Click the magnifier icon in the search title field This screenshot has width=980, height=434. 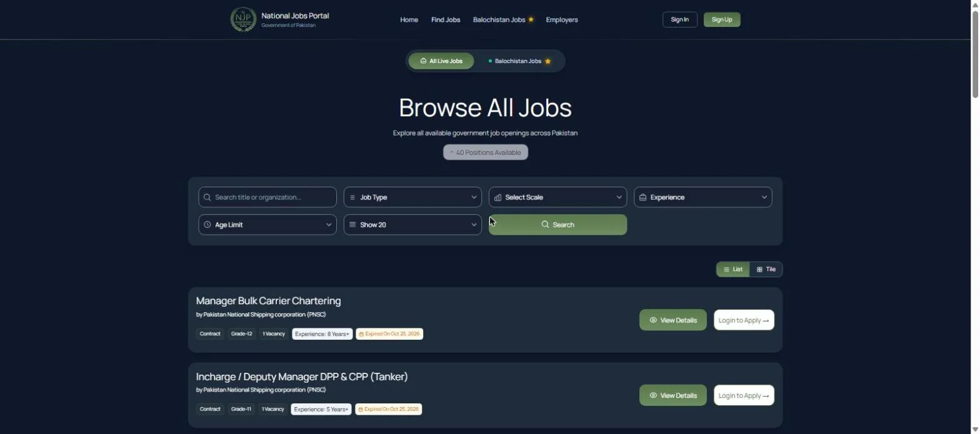[x=207, y=197]
